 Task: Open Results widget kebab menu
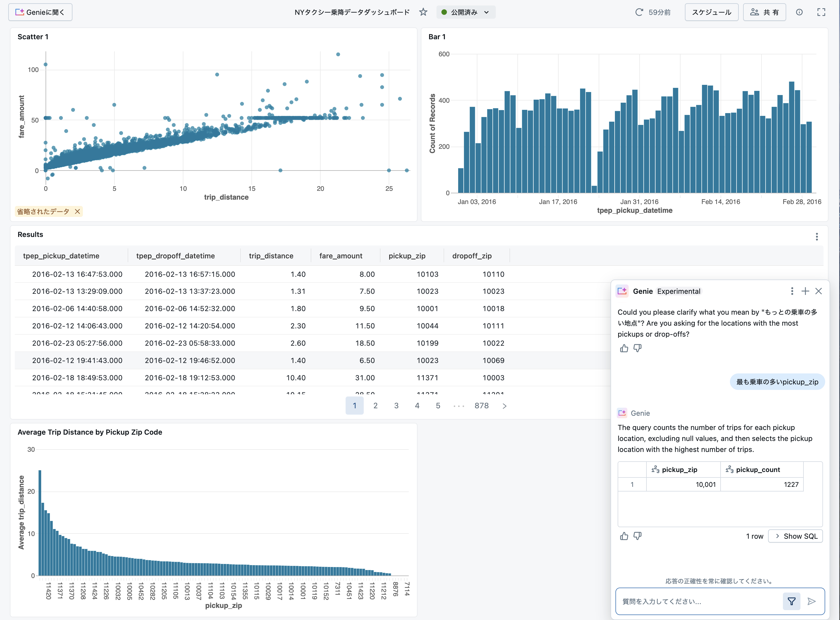(x=817, y=236)
